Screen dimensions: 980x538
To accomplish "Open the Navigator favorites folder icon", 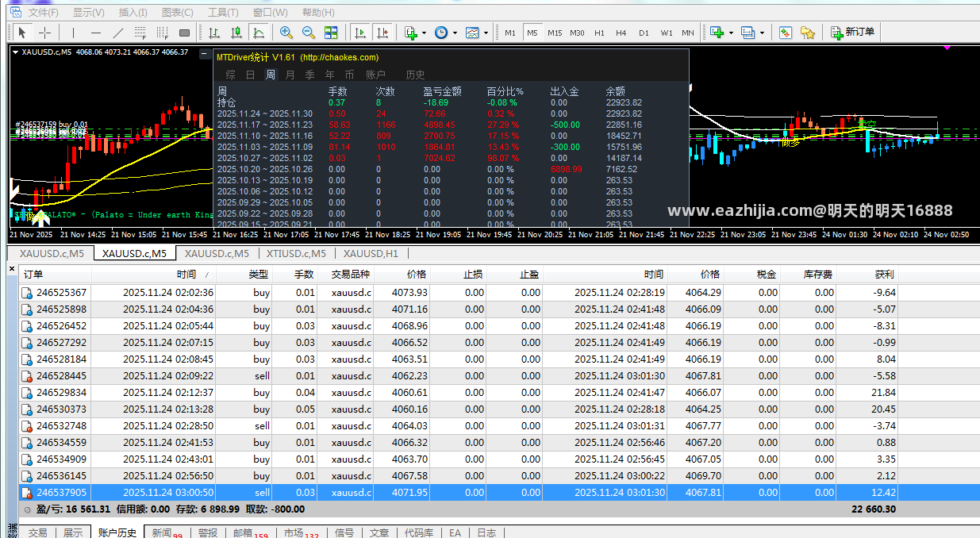I will pos(808,33).
